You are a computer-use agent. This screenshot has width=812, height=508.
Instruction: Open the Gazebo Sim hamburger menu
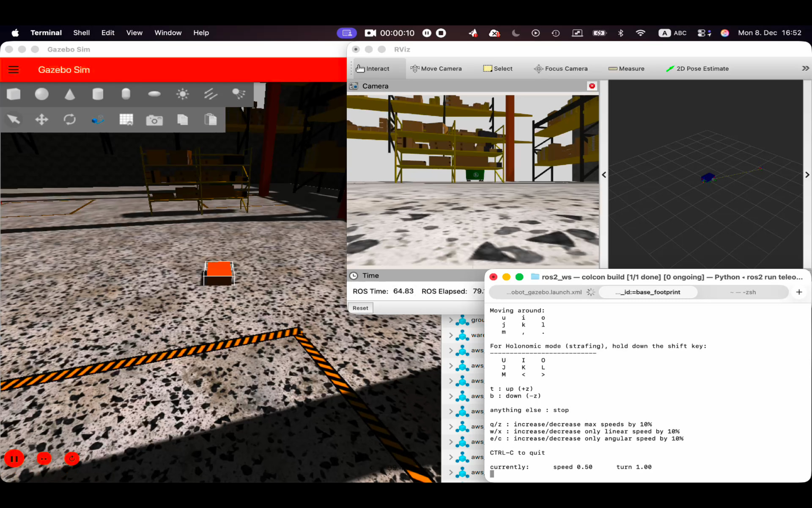pyautogui.click(x=14, y=70)
